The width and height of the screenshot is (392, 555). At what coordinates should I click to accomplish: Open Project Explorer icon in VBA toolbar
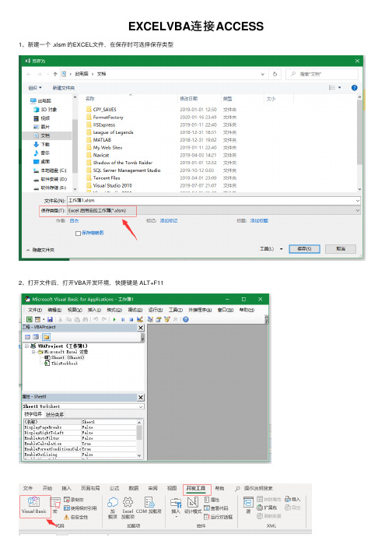pos(150,319)
